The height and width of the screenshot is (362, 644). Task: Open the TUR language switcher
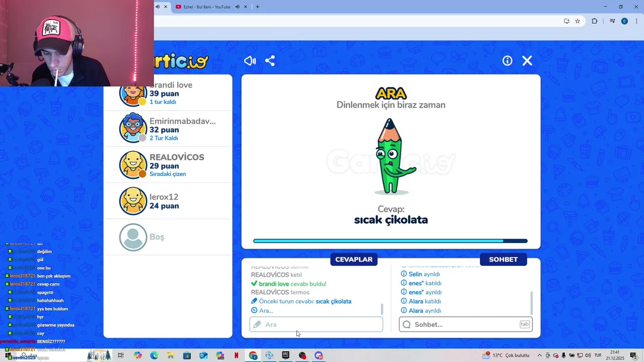pos(598,355)
